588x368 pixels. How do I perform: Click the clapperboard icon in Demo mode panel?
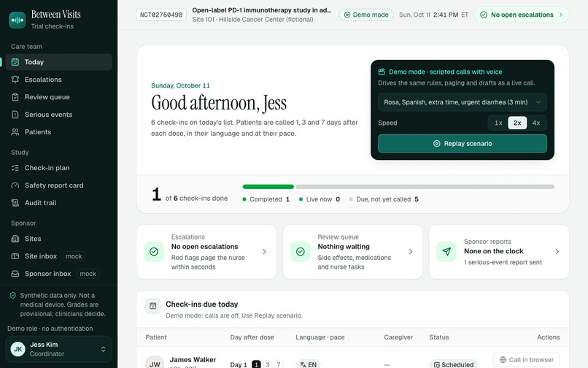click(382, 72)
